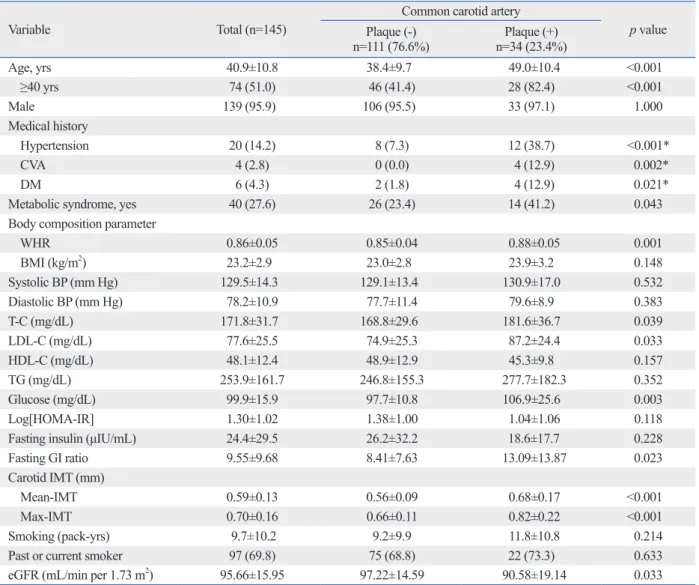The width and height of the screenshot is (699, 585).
Task: Click the 'Variable' column header
Action: [29, 30]
